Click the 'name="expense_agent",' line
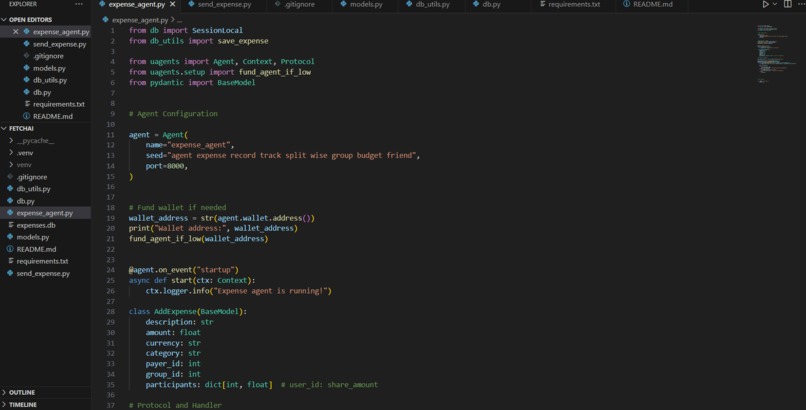The image size is (806, 410). click(x=190, y=145)
